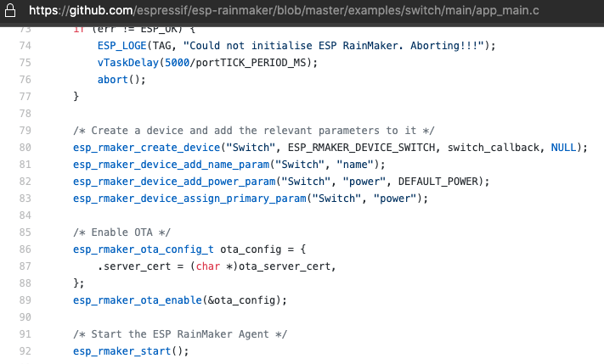Click NULL keyword on line 80
This screenshot has width=604, height=364.
[563, 148]
